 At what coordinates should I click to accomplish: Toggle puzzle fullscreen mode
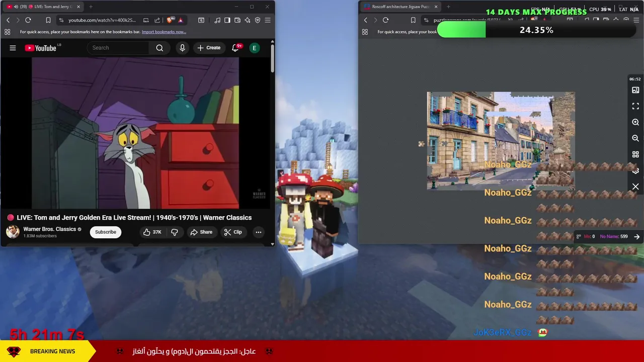(635, 106)
